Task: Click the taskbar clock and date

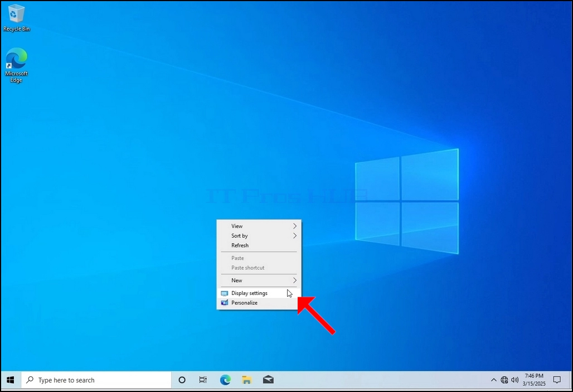Action: [534, 380]
